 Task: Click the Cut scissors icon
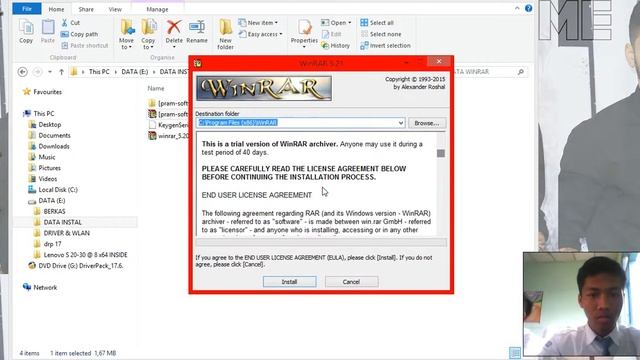tap(64, 23)
